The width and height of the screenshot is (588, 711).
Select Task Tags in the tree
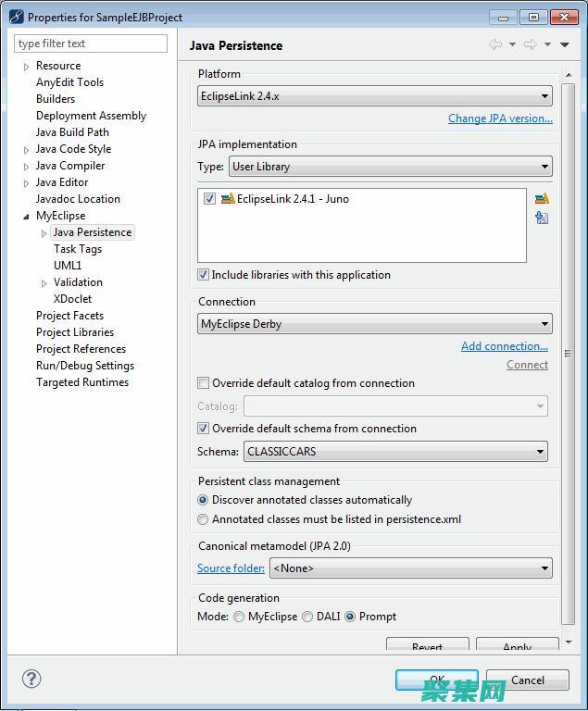point(78,249)
